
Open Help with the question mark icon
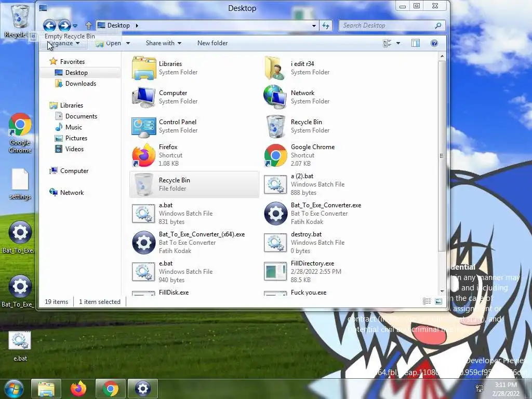(x=434, y=43)
